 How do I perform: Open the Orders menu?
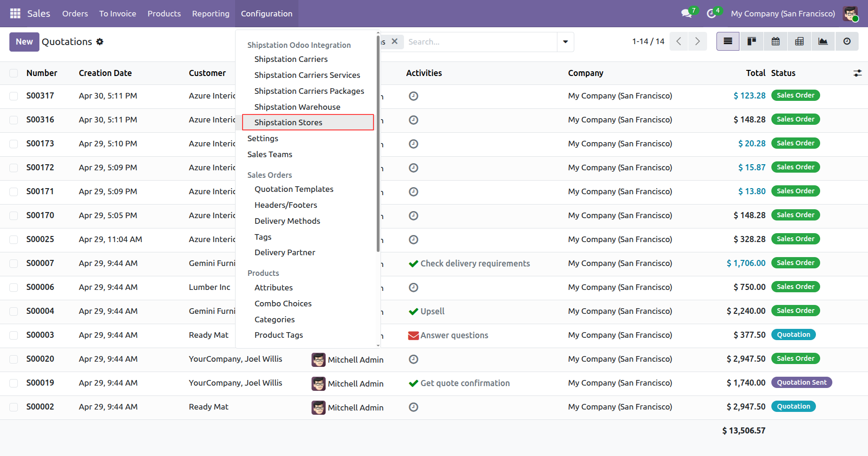click(75, 14)
